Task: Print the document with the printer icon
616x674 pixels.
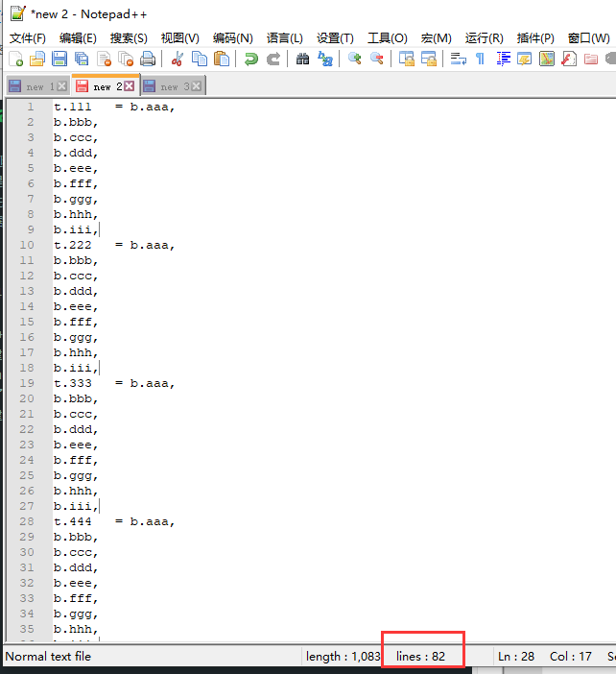Action: (148, 59)
